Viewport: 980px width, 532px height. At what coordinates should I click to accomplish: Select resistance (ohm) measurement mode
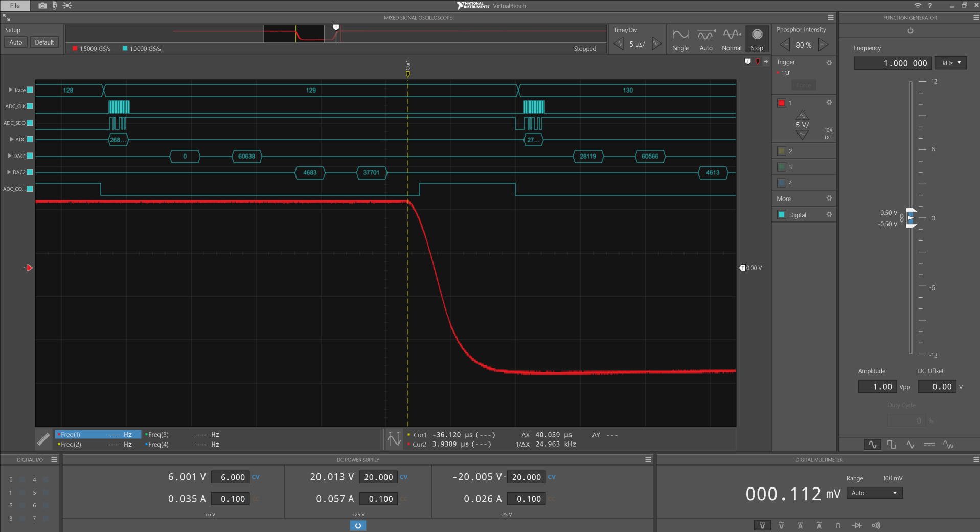838,525
